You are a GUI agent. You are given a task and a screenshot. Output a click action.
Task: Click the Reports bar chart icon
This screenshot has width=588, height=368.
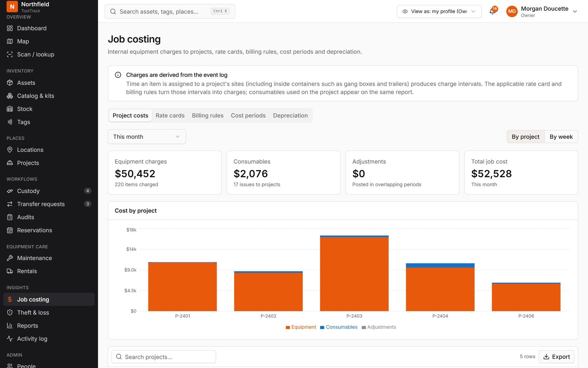[x=10, y=325]
